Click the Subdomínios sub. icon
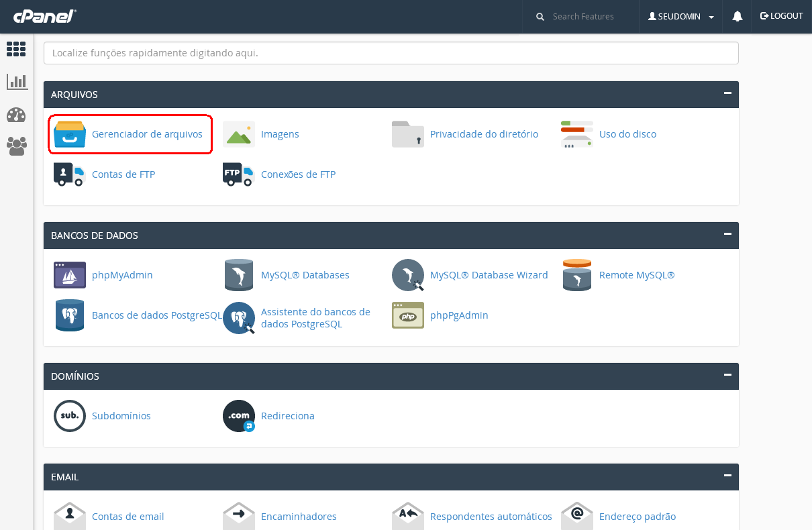Viewport: 812px width, 530px height. coord(70,416)
